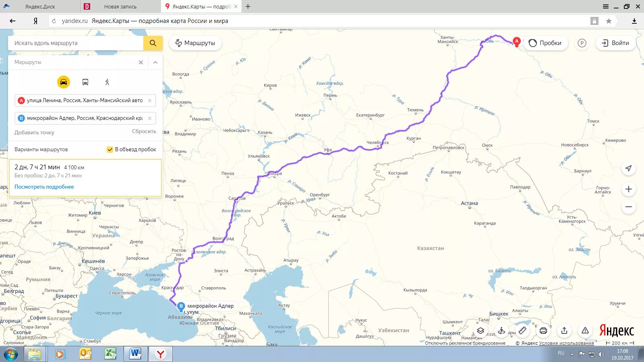Screen dimensions: 644x362
Task: Open the panorama street view icon
Action: 502,331
